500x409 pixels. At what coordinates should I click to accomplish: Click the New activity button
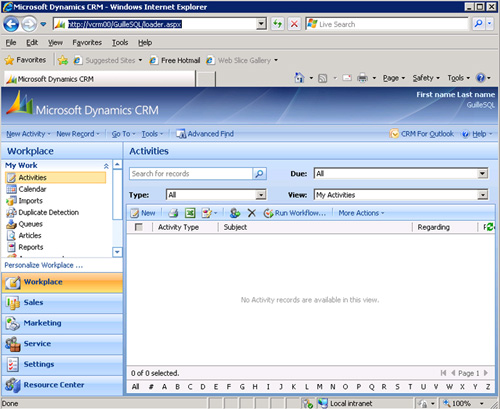coord(143,213)
